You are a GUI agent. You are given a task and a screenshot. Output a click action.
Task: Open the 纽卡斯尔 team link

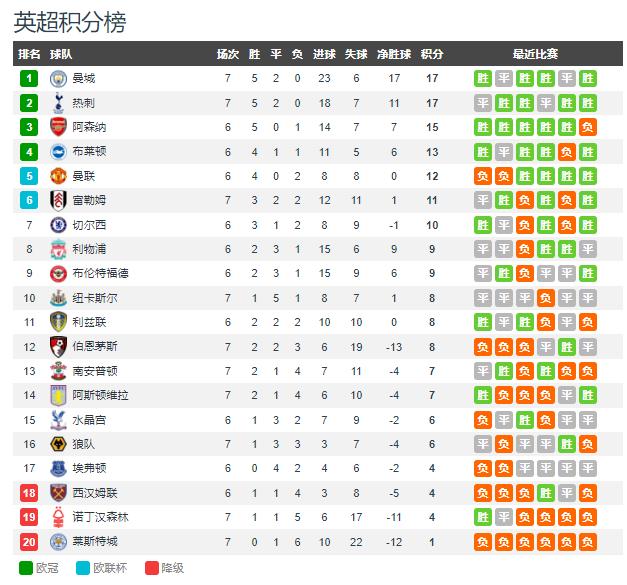click(x=95, y=297)
